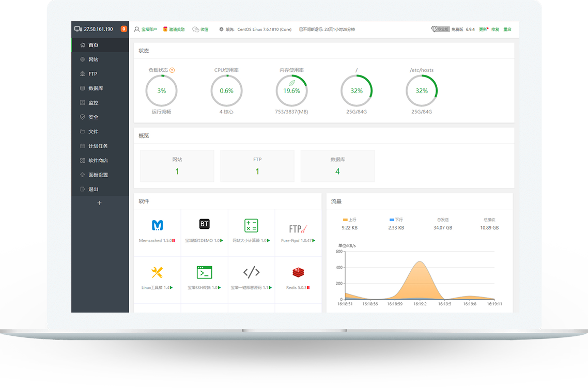Viewport: 588px width, 388px height.
Task: Select 数据库 from the sidebar menu
Action: [96, 88]
